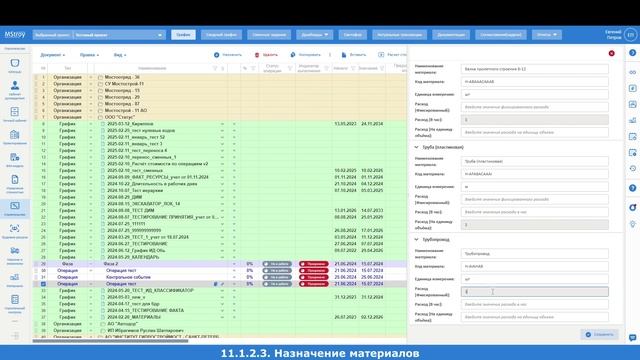Click filter icon in Наименование column header

pos(215,68)
